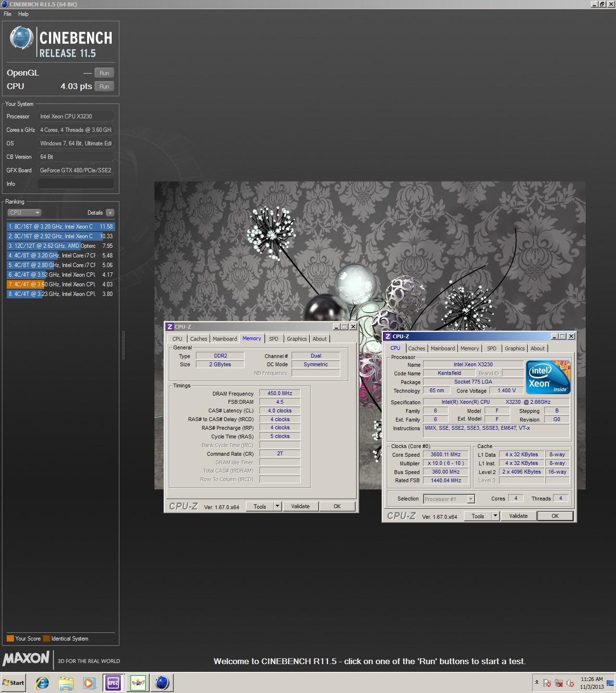Click the taskbar clock showing 11:26 AM
Screen dimensions: 616x693
pyautogui.click(x=591, y=683)
